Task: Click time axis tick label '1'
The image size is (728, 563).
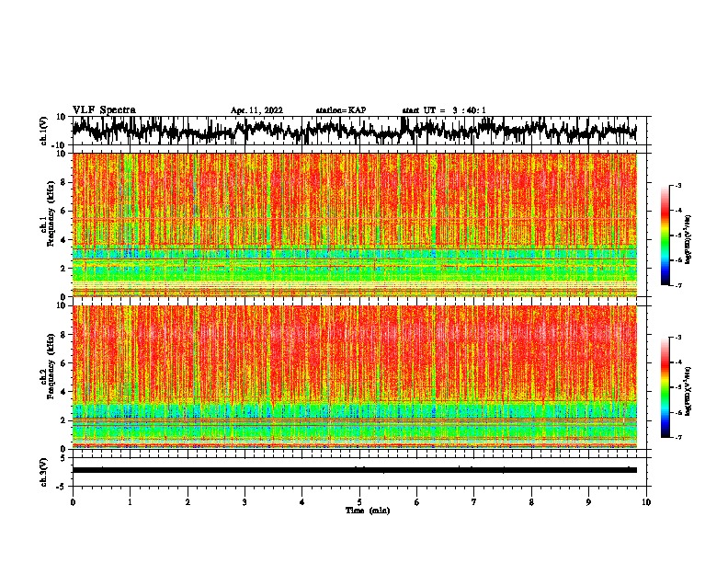Action: 130,502
